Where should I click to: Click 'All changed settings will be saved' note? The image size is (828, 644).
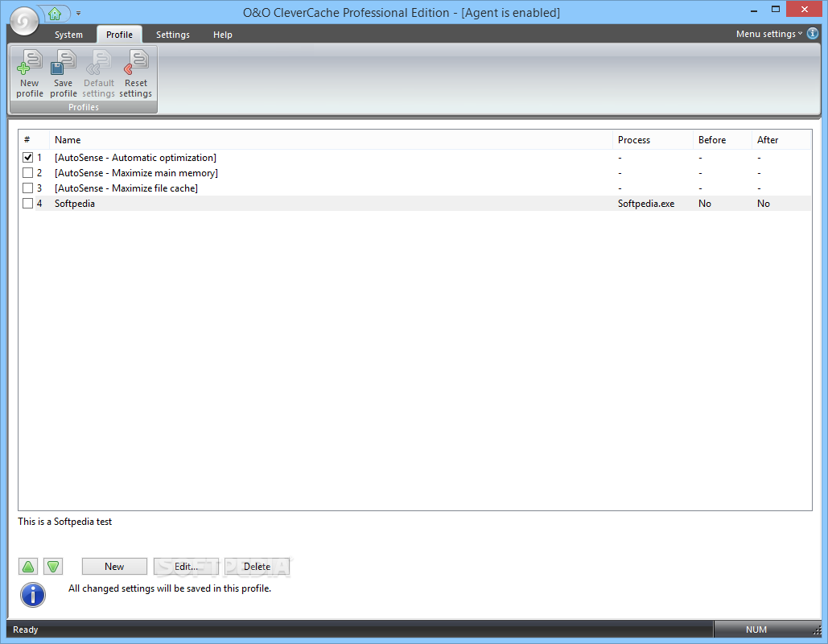point(170,588)
